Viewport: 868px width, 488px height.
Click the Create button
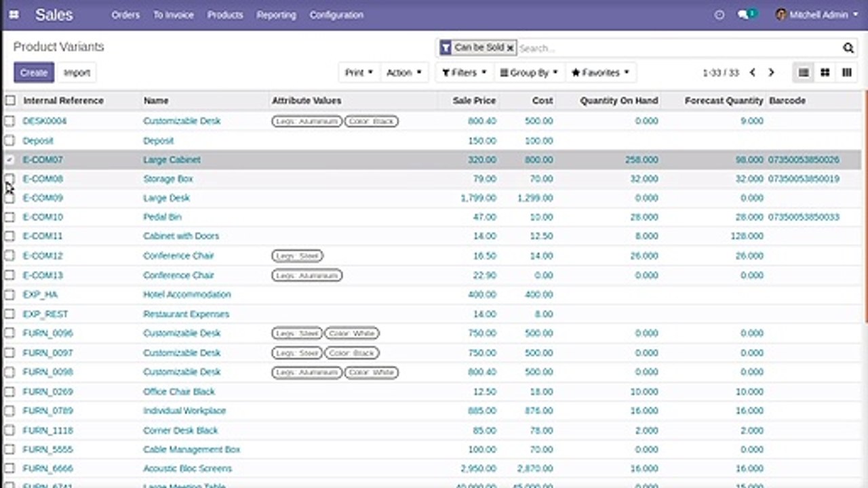(34, 73)
